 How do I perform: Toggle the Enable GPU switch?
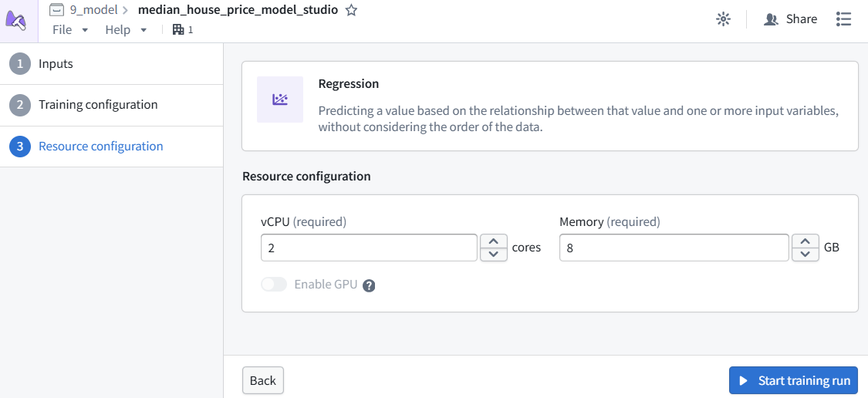click(x=274, y=285)
